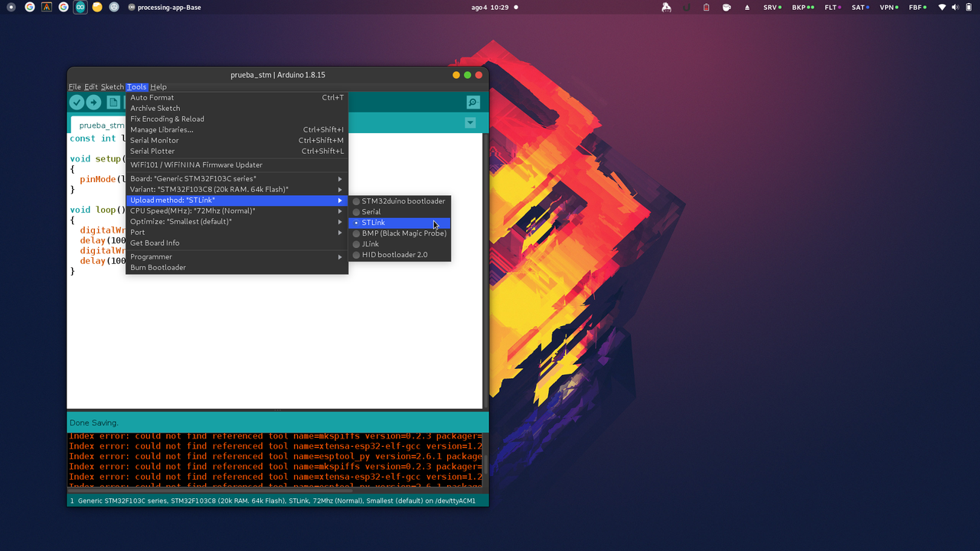Screen dimensions: 980x551
Task: Click the SRV status indicator
Action: [x=772, y=7]
